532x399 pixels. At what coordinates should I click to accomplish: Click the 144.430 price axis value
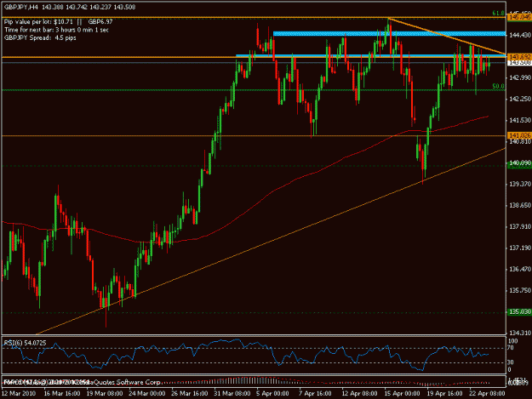(x=519, y=35)
